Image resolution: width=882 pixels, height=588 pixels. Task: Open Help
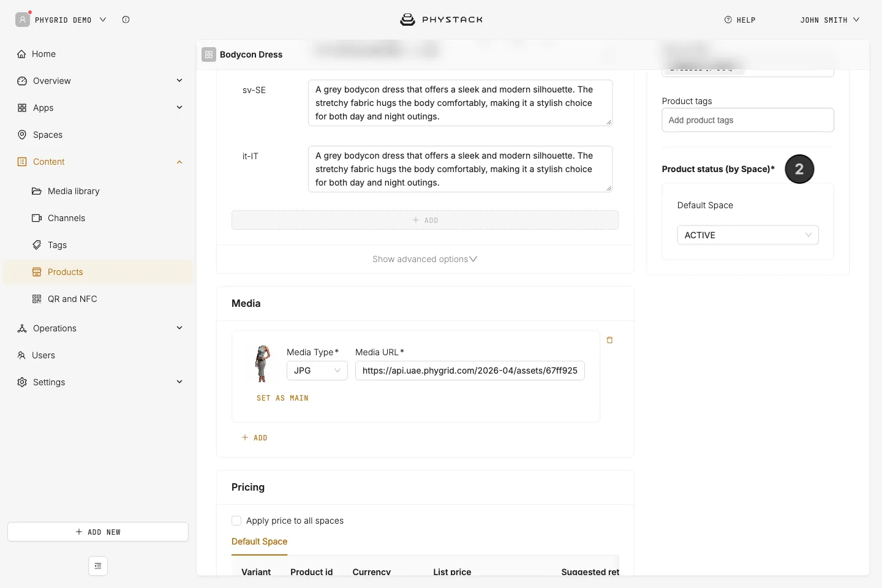pyautogui.click(x=740, y=20)
